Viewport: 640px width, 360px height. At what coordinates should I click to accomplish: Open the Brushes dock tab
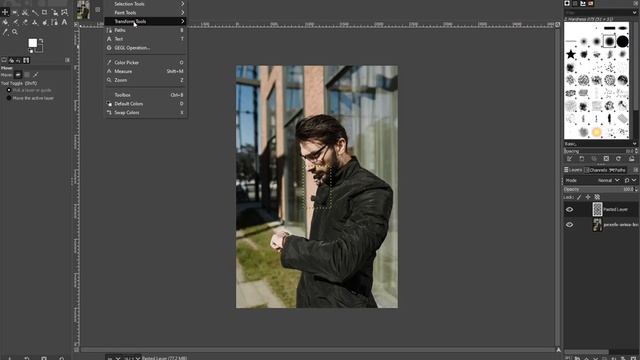[567, 3]
